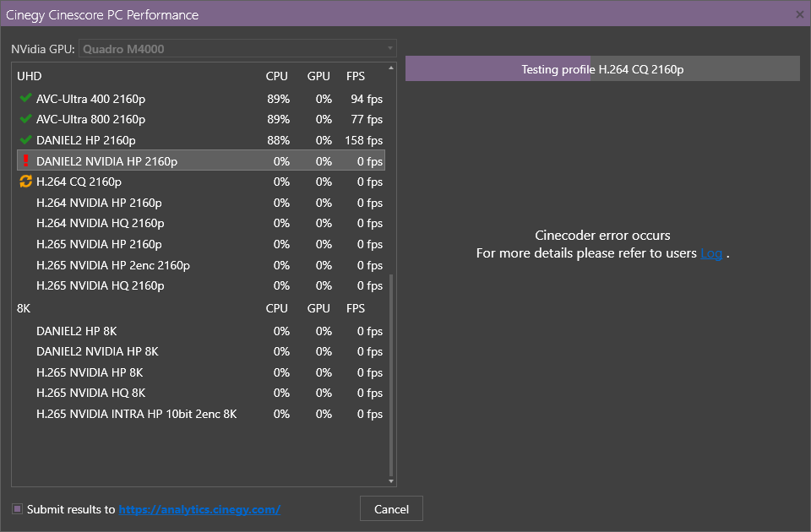Click the 8K section heading
Screen dimensions: 811x532
(x=24, y=308)
